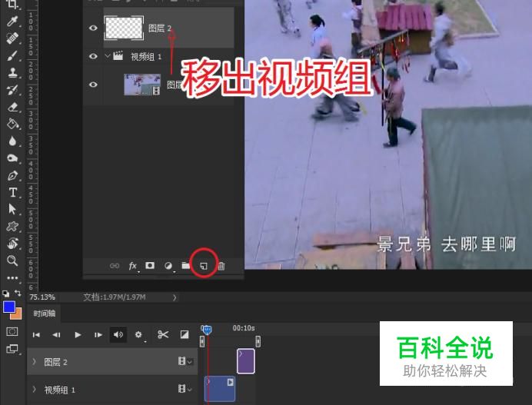Screen dimensions: 532x405
Task: Create a new layer
Action: click(204, 266)
